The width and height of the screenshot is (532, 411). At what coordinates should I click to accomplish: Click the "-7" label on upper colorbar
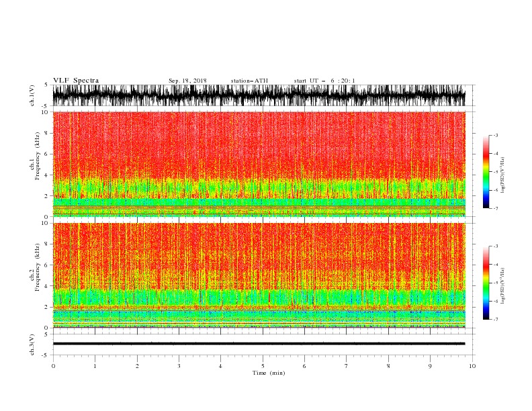coord(495,208)
